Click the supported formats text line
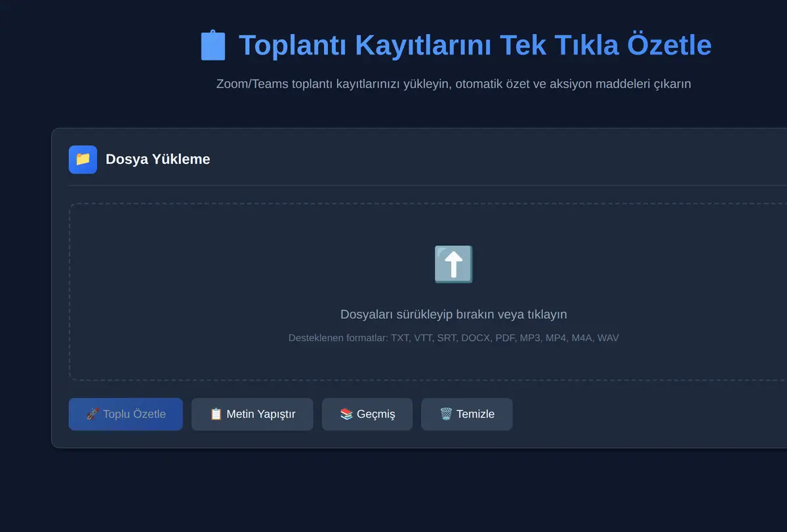 (x=453, y=338)
